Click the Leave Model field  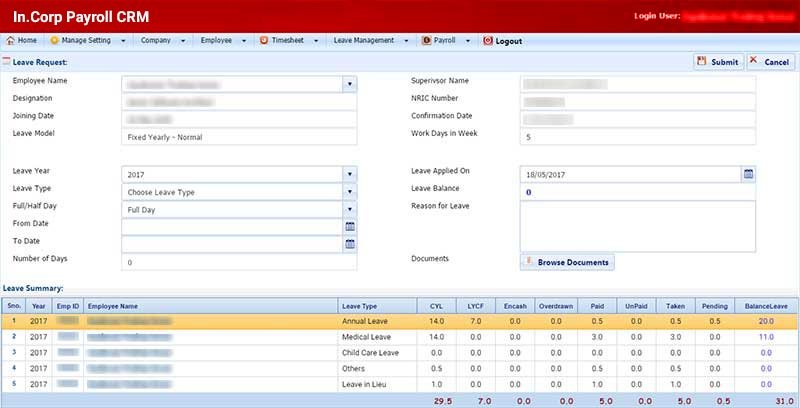click(x=239, y=137)
